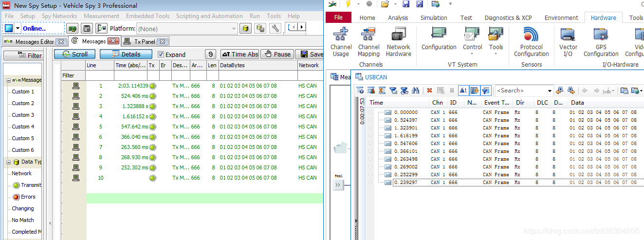Click the Time Abs button

[239, 54]
